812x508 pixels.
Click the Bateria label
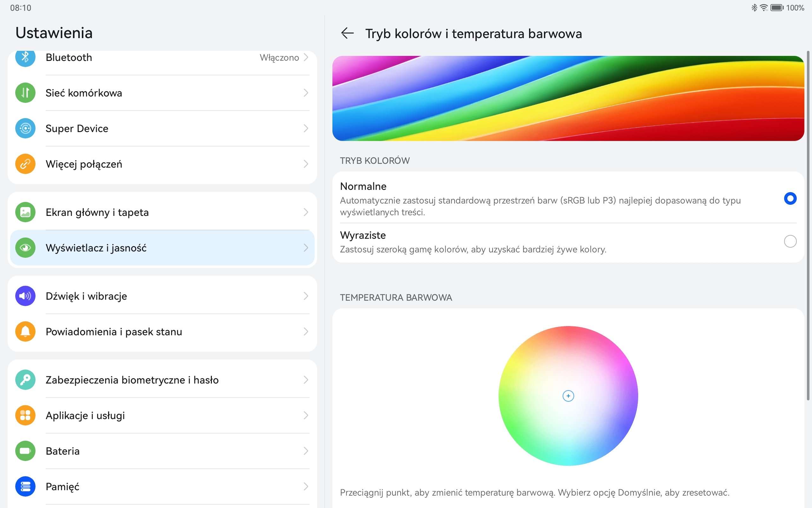click(62, 451)
